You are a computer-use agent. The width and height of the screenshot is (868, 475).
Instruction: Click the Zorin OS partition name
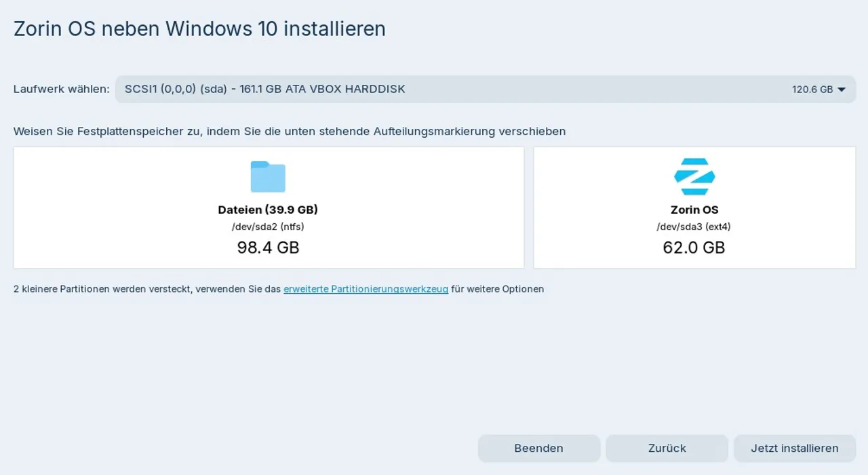[694, 210]
